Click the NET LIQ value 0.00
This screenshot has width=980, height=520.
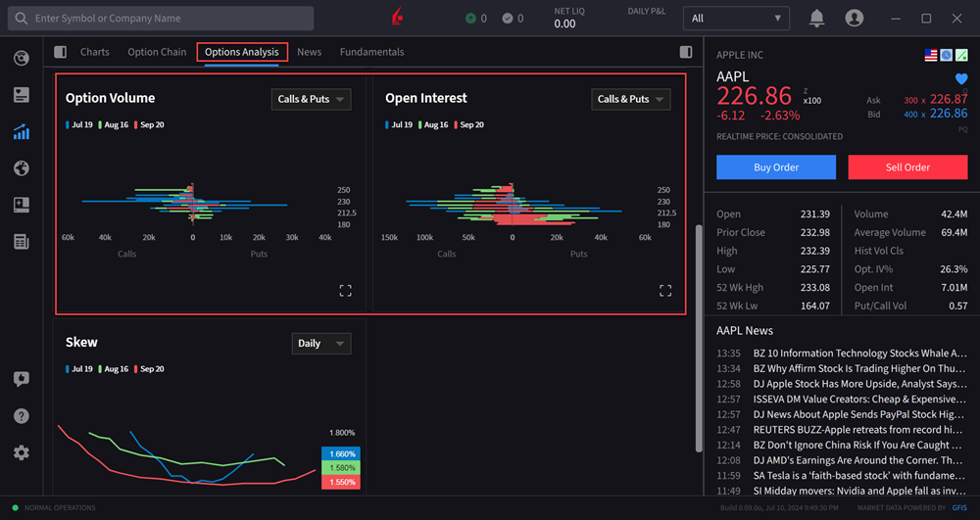(x=564, y=24)
